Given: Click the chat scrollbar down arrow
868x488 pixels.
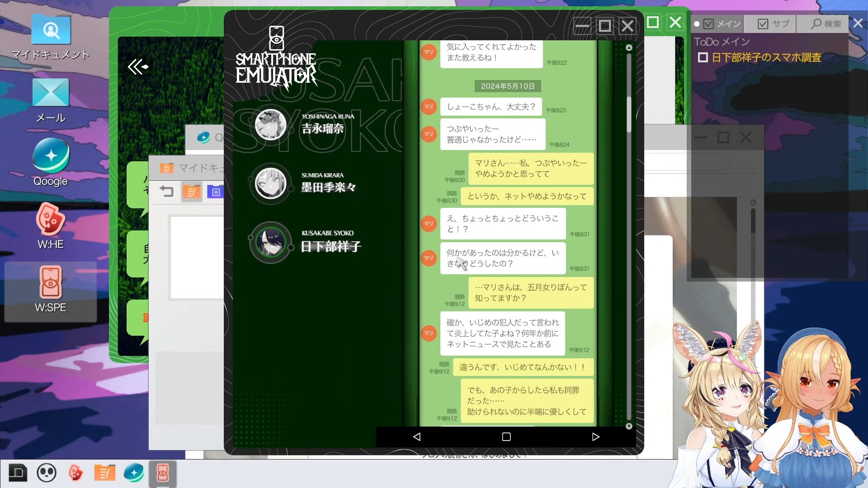Looking at the screenshot, I should tap(629, 426).
